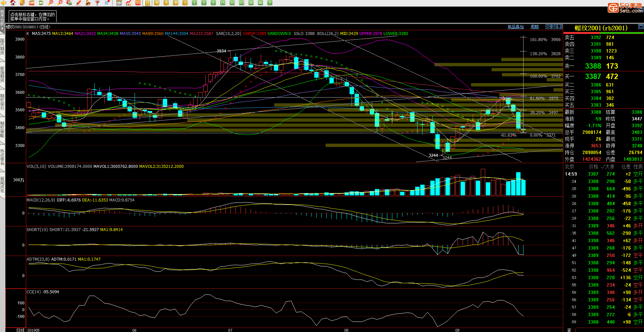Viewport: 644px width, 332px height.
Task: Click the 商品叠加 overlay link
Action: [x=515, y=27]
